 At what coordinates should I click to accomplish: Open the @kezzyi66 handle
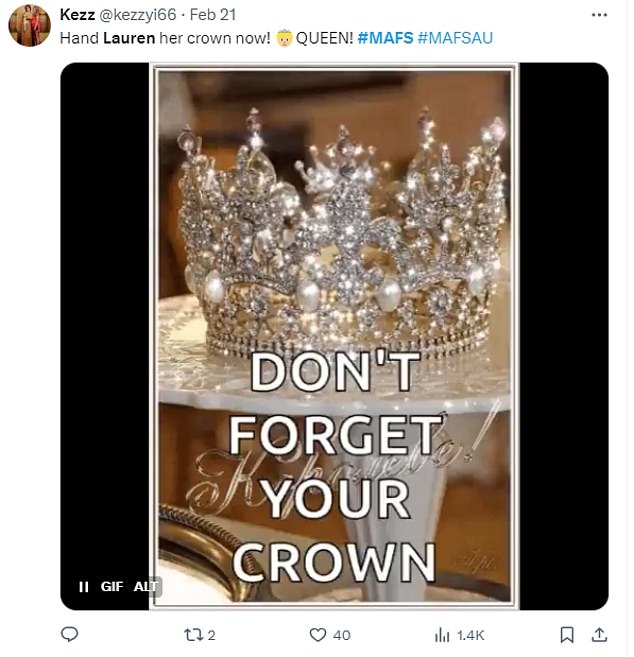pyautogui.click(x=138, y=15)
